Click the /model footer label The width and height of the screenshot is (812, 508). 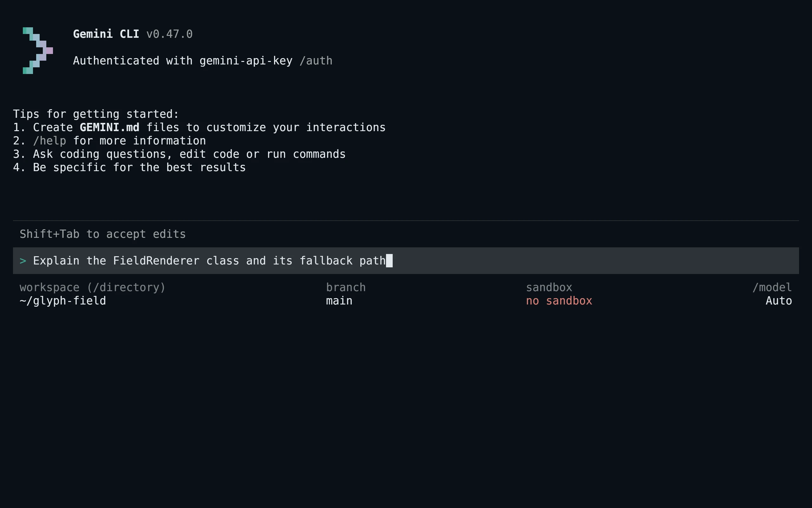772,288
